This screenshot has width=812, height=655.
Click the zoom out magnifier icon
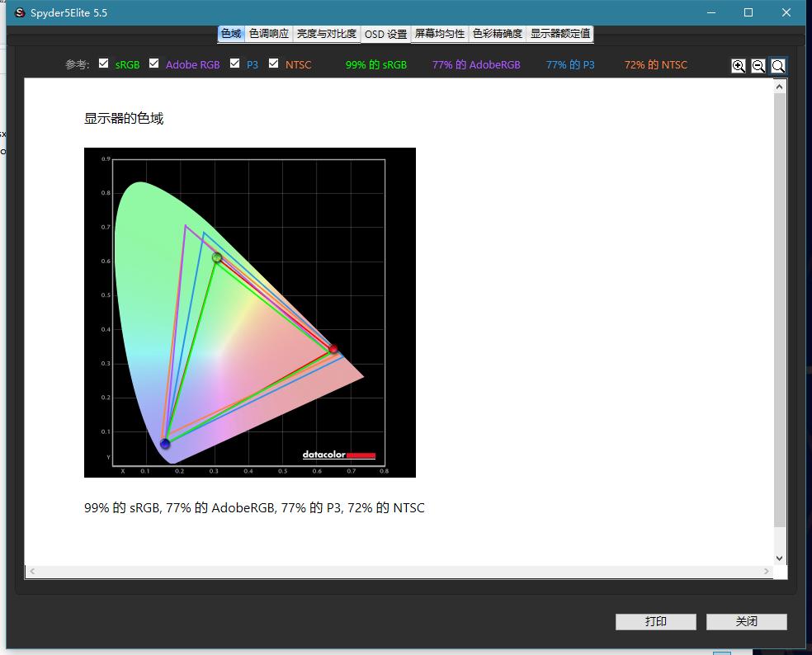tap(758, 66)
